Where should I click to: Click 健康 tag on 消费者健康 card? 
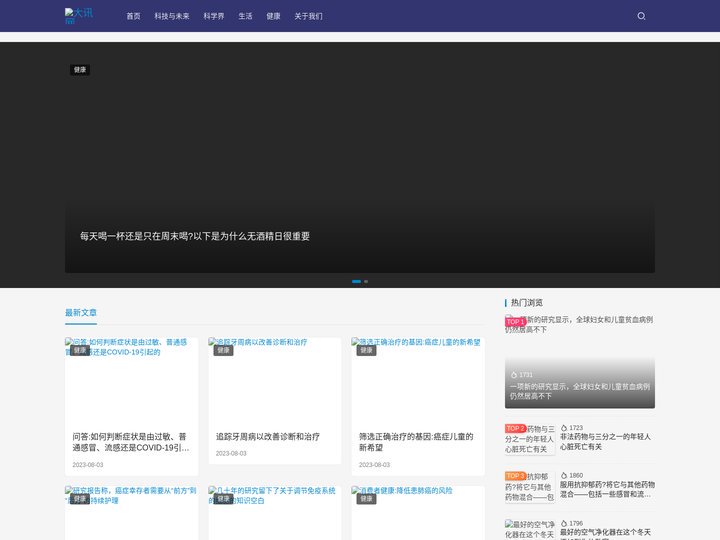(x=366, y=499)
